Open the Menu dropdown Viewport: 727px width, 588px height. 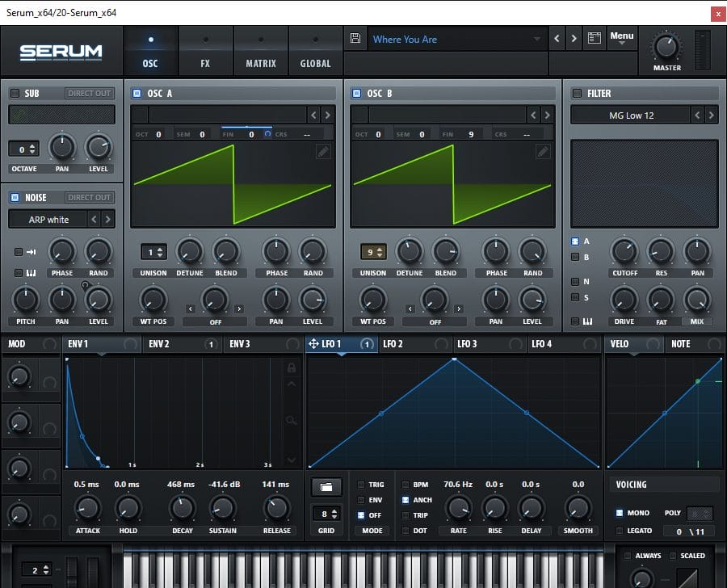click(x=621, y=38)
